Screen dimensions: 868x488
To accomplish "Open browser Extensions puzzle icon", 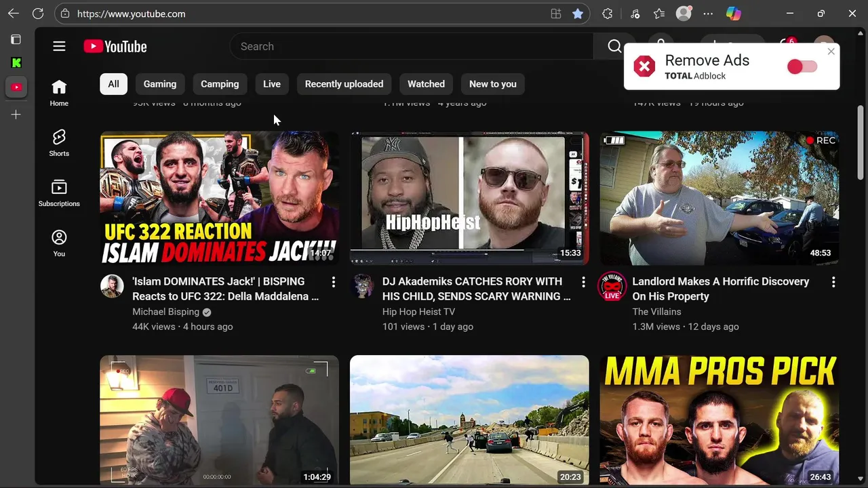I will [x=608, y=14].
